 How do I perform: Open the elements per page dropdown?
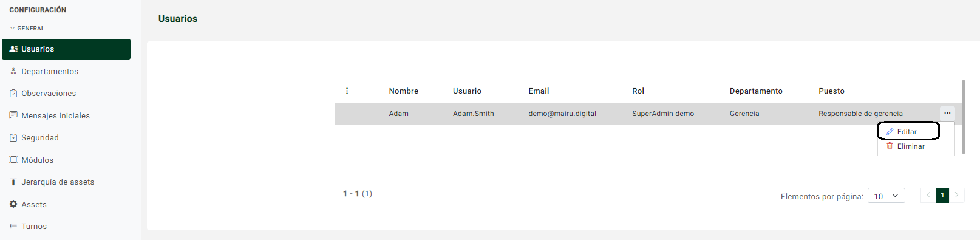886,196
